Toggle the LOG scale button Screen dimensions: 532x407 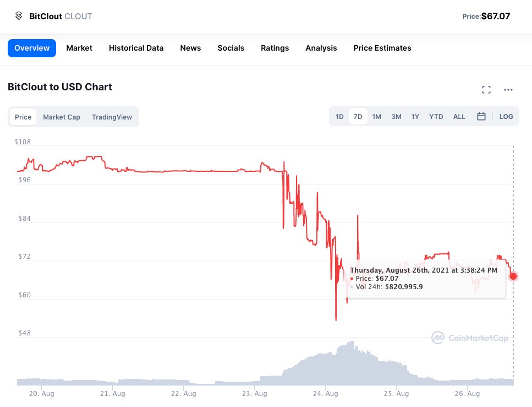click(506, 117)
